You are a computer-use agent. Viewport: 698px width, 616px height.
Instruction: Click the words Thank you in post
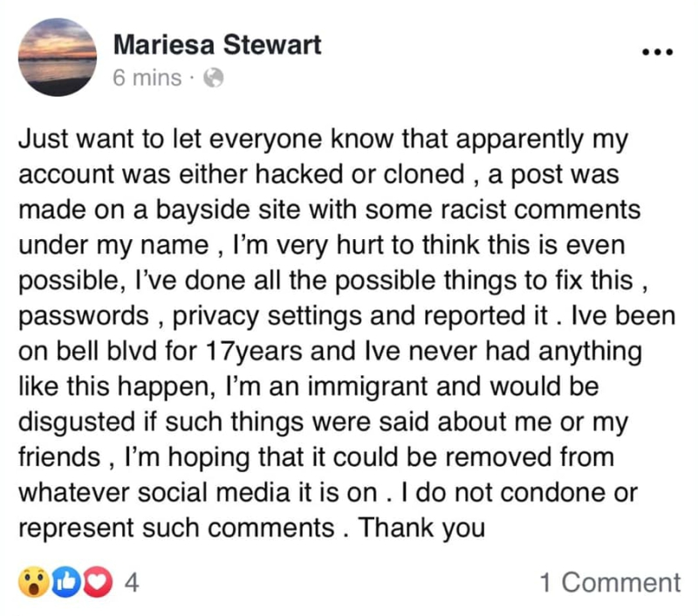tap(421, 529)
